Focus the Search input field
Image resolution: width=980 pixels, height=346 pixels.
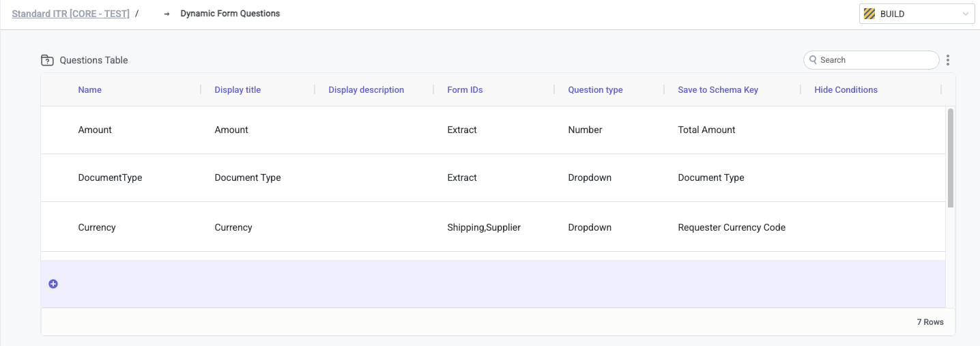[x=876, y=60]
